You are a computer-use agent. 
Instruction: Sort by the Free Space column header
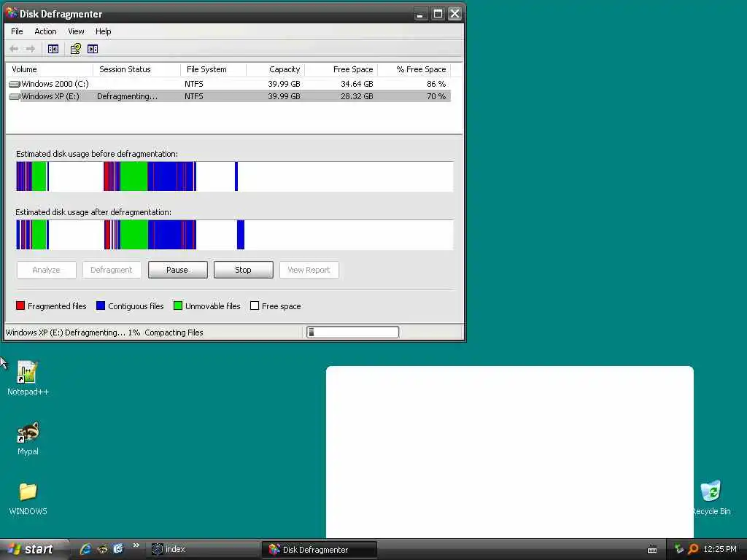[341, 69]
